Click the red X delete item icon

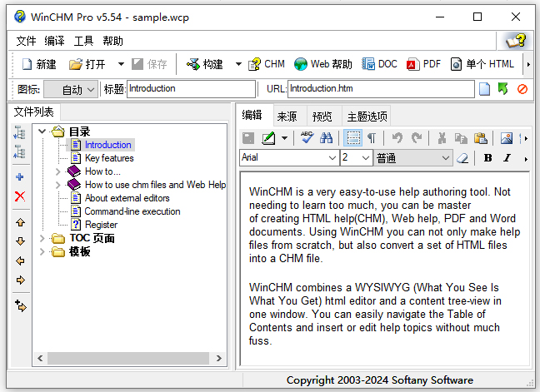tap(20, 196)
